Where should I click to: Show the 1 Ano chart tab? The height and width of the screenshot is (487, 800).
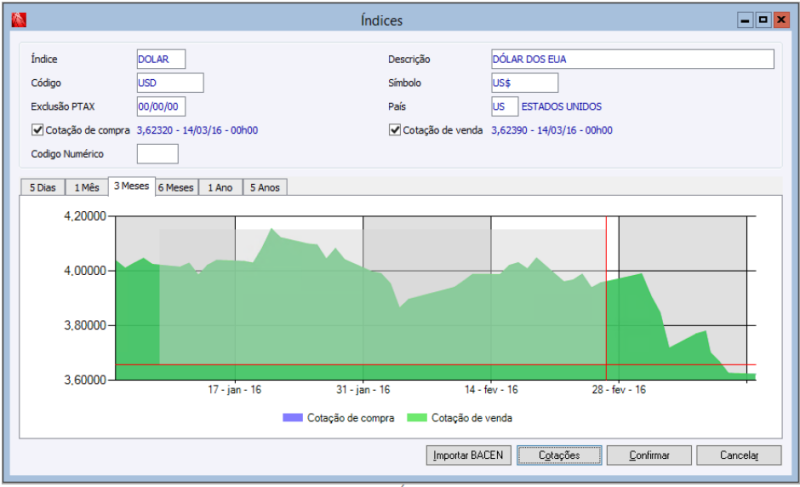tap(220, 188)
